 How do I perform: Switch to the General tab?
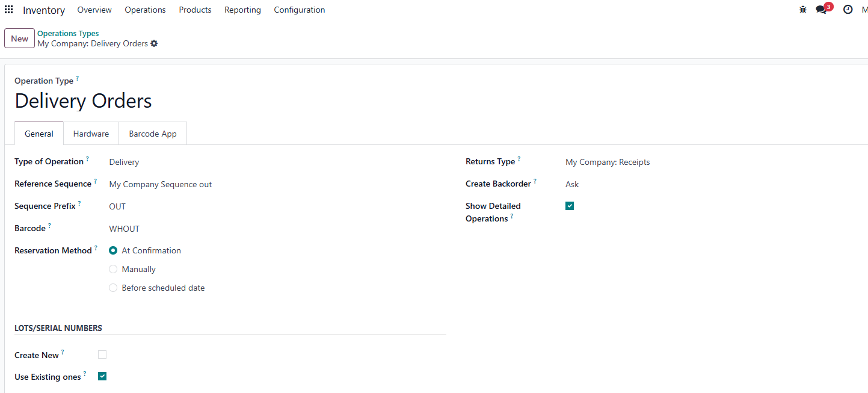coord(39,134)
